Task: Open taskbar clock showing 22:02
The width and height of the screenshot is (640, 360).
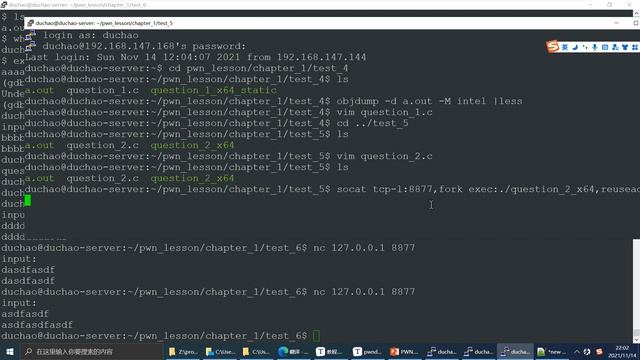Action: pyautogui.click(x=622, y=351)
